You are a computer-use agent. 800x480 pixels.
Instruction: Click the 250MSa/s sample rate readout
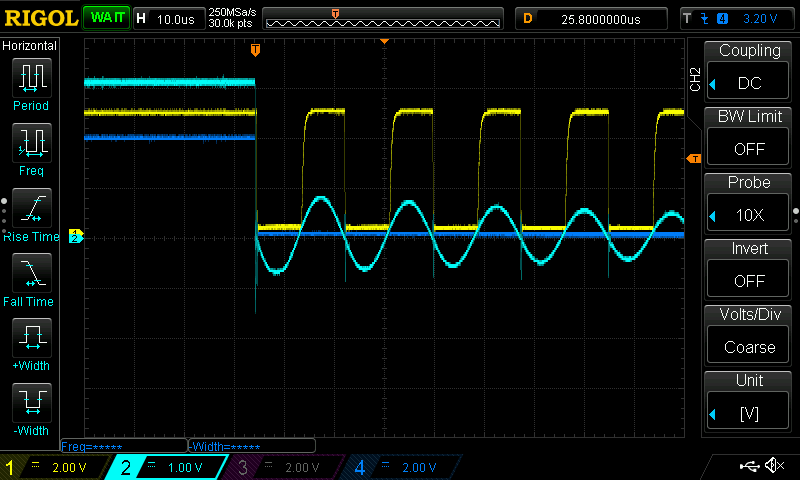pos(232,12)
